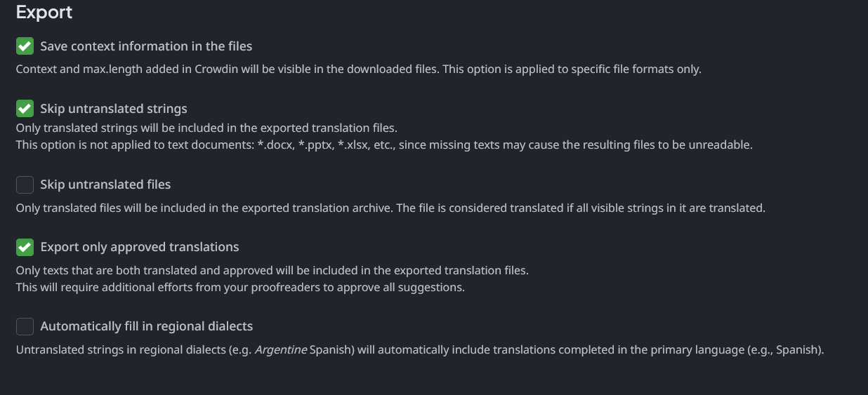Enable the Skip untranslated files checkbox

25,185
